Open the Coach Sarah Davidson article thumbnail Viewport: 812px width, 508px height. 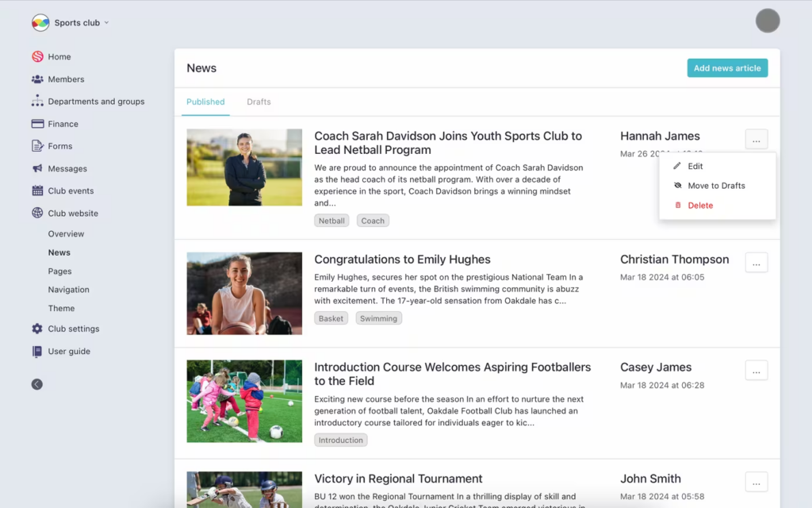tap(244, 167)
